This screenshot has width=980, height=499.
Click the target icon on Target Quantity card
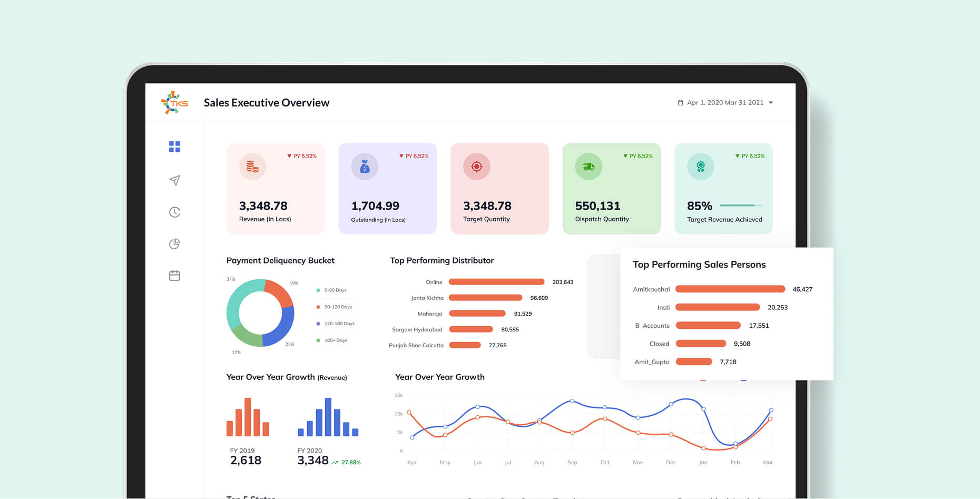click(x=476, y=167)
